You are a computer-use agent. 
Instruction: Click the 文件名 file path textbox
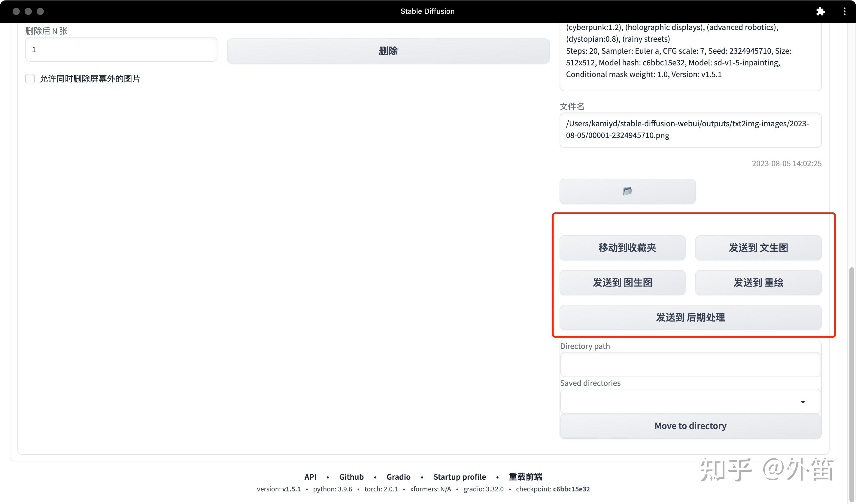click(x=690, y=130)
